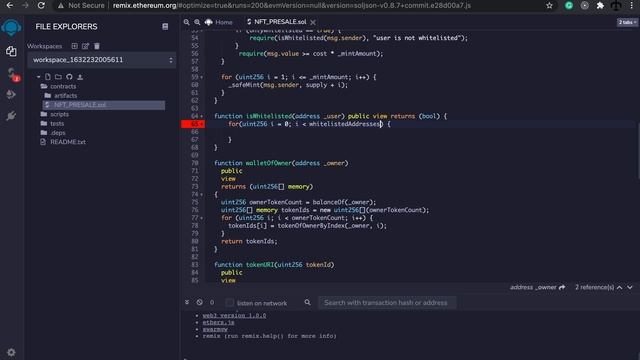
Task: Click the ethers.js link
Action: [218, 322]
